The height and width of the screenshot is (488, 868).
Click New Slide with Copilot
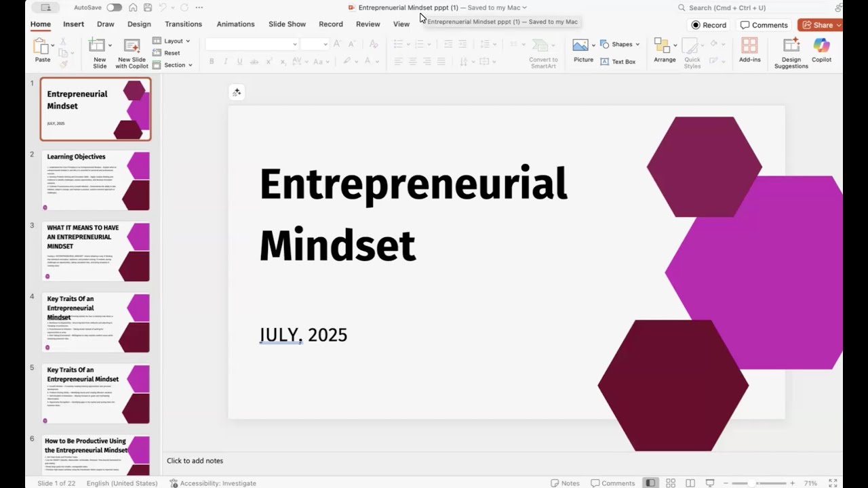pos(132,54)
